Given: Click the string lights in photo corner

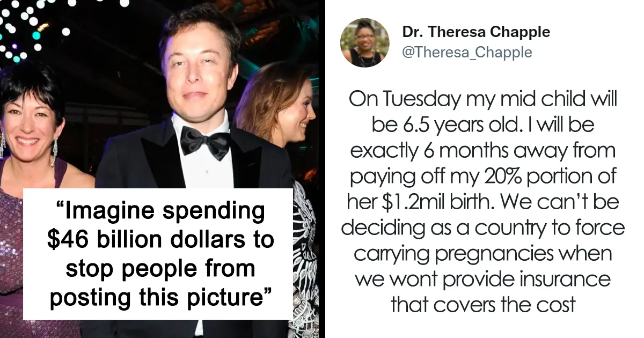Looking at the screenshot, I should [x=32, y=27].
